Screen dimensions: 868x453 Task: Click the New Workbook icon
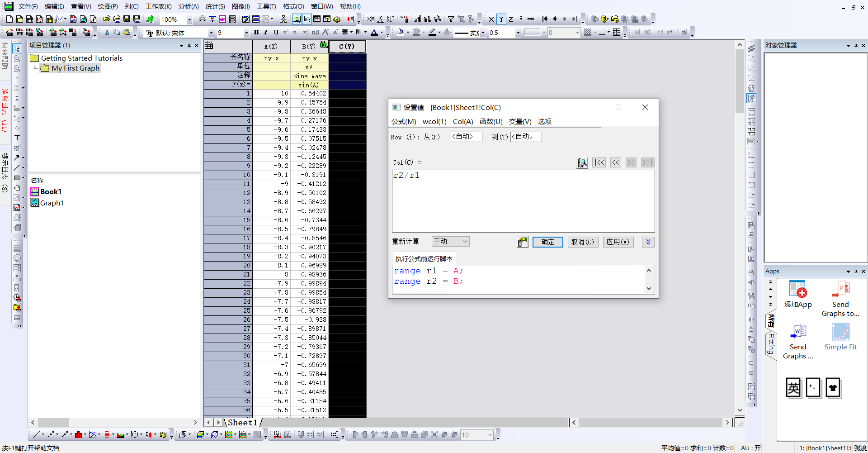29,19
